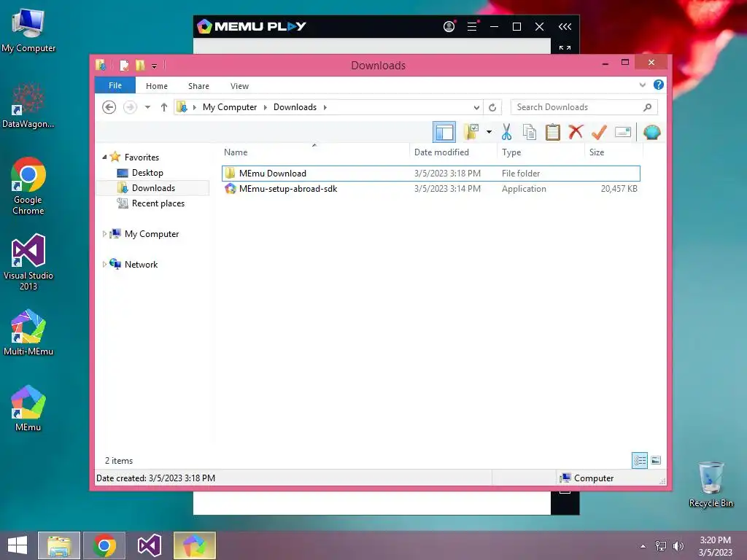Select Google Chrome desktop shortcut
This screenshot has height=560, width=747.
(x=28, y=186)
